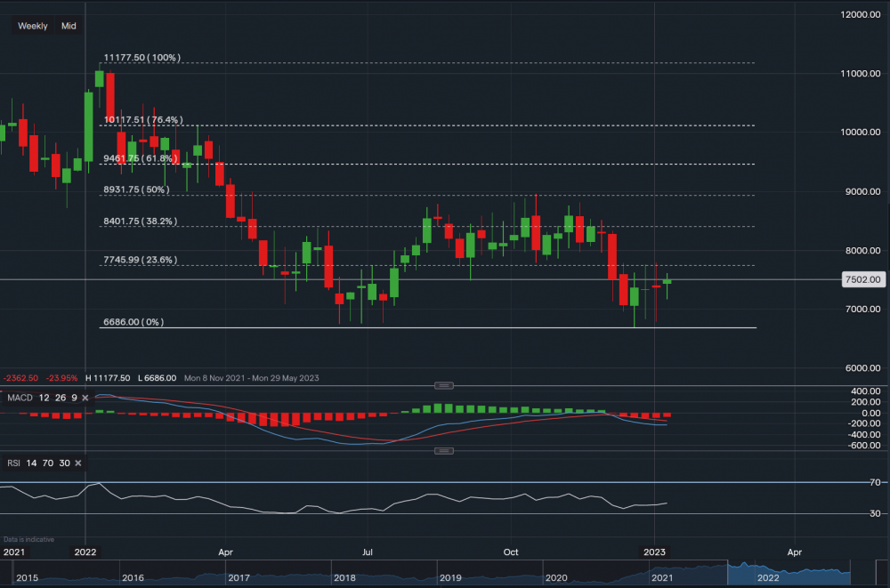
Task: Open the Mid price type selector
Action: 69,26
